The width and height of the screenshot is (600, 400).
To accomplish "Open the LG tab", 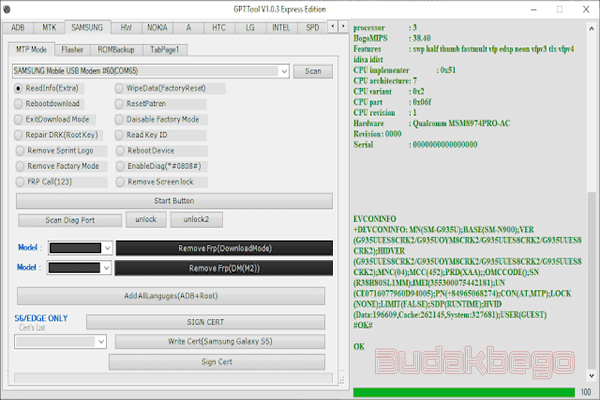I will (250, 28).
